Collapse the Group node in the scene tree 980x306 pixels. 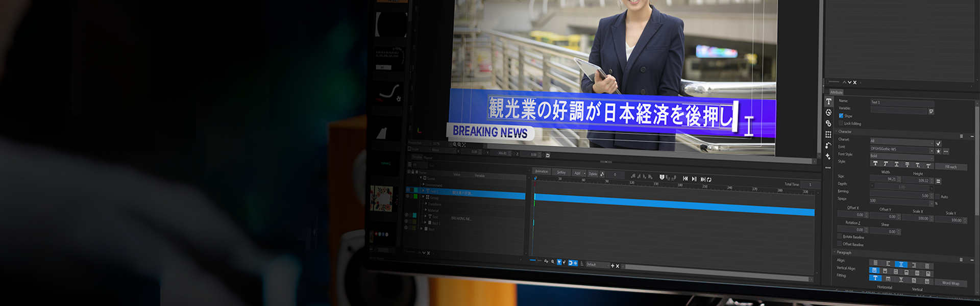423,197
